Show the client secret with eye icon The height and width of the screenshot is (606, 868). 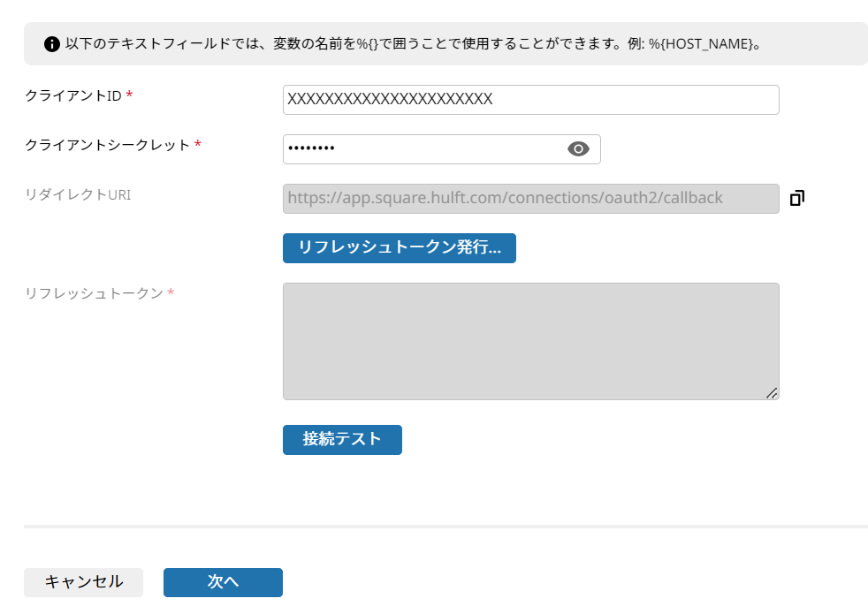[x=578, y=149]
